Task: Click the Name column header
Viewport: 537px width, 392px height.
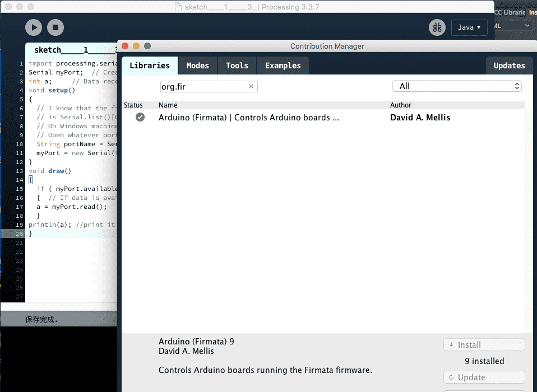Action: [x=168, y=105]
